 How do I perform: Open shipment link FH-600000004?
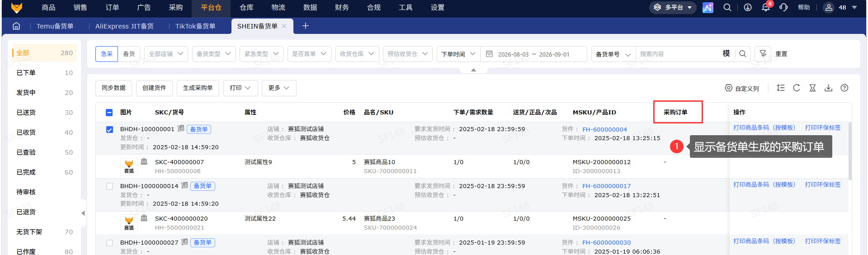pos(604,129)
